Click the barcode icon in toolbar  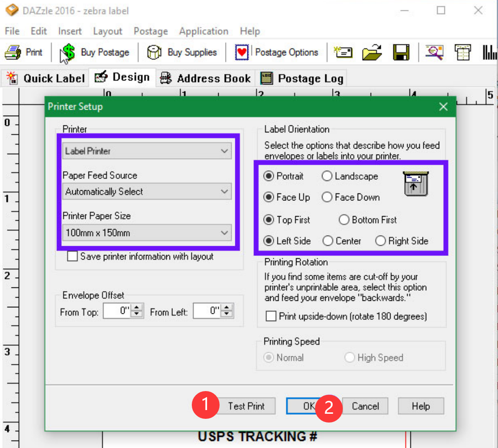click(x=489, y=52)
